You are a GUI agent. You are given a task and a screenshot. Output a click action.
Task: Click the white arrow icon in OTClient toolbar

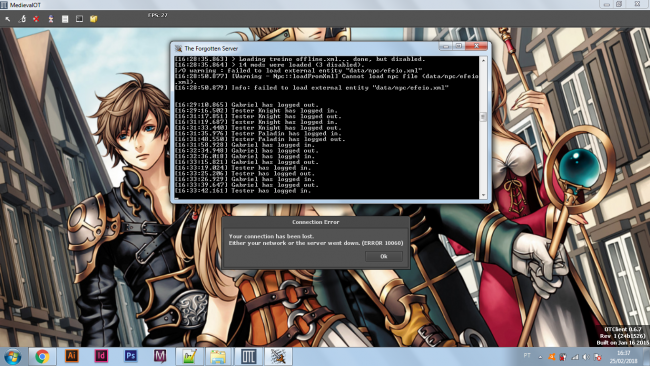click(x=7, y=19)
